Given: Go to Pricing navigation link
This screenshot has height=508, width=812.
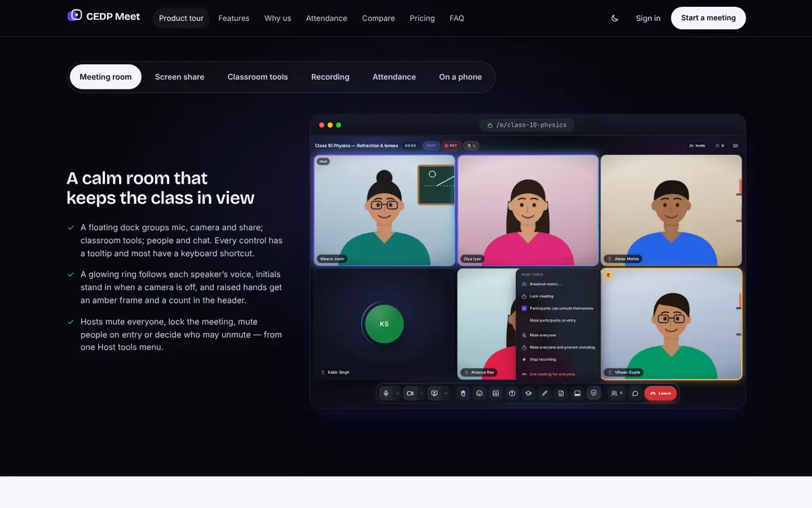Looking at the screenshot, I should coord(422,18).
